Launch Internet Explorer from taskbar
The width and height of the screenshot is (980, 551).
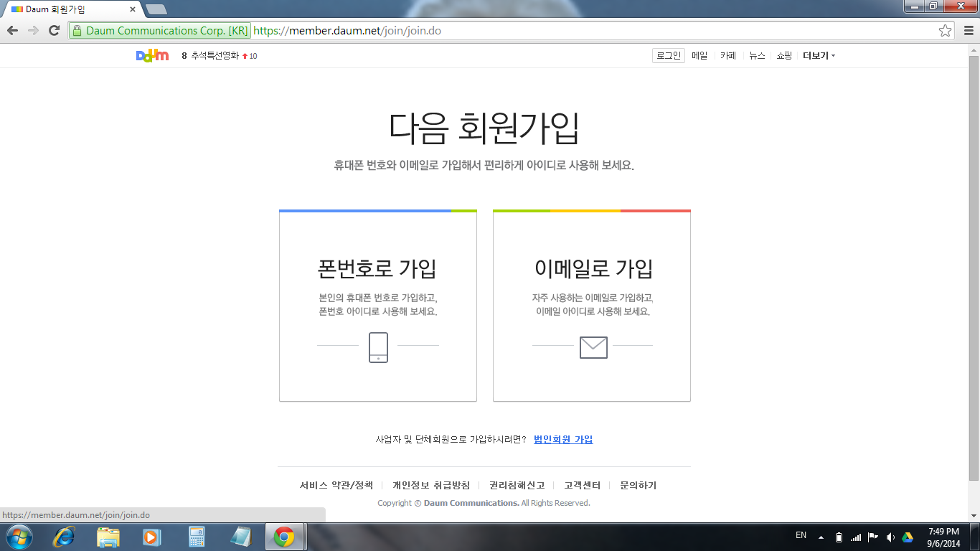[x=64, y=537]
